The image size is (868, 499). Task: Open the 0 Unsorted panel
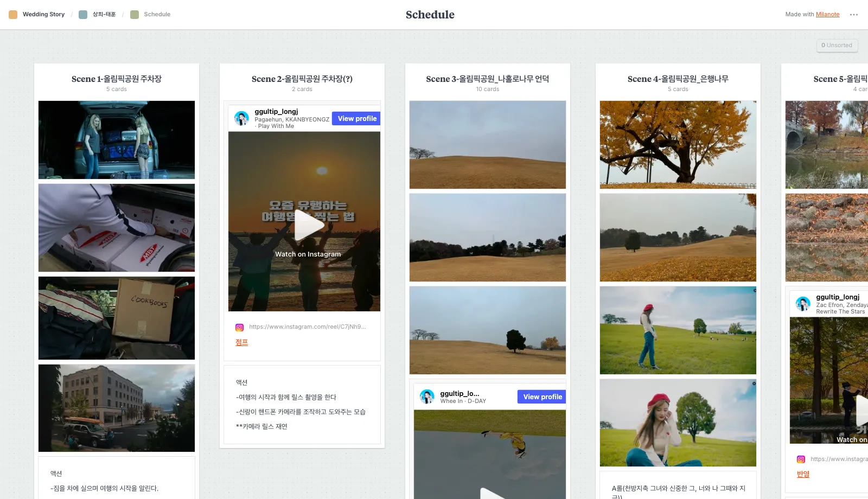tap(837, 46)
